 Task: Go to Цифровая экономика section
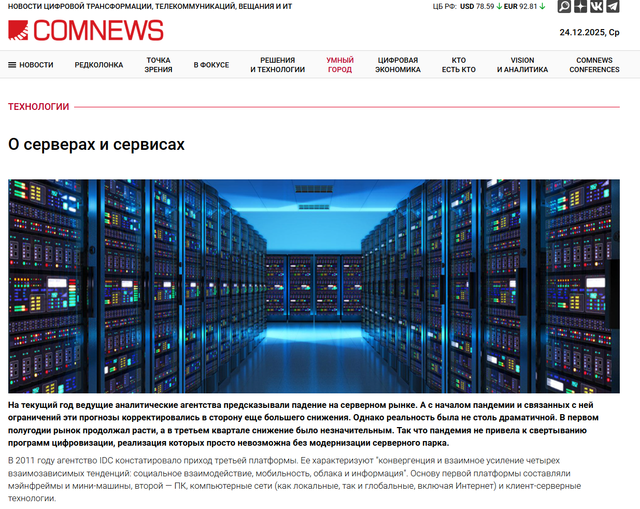398,65
